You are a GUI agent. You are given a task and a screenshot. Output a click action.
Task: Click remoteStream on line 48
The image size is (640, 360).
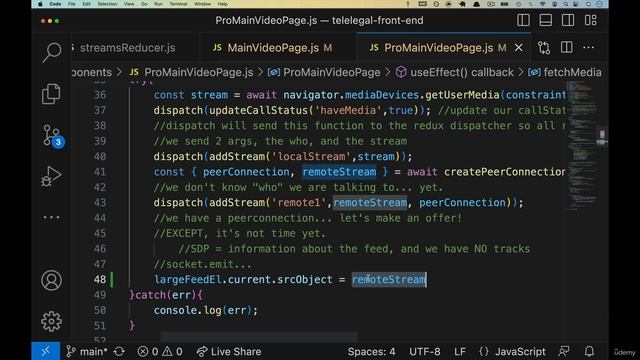click(389, 279)
